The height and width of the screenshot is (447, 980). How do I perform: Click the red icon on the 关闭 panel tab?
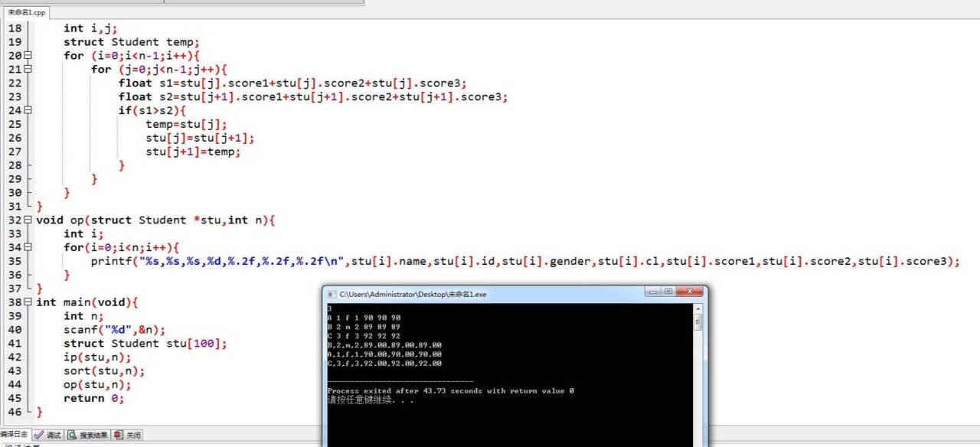coord(117,435)
